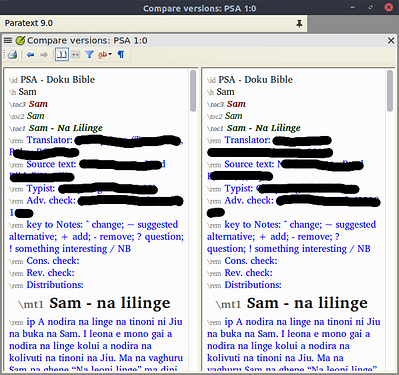Minimize the Compare versions window
Viewport: 399px width, 375px height.
tap(353, 7)
